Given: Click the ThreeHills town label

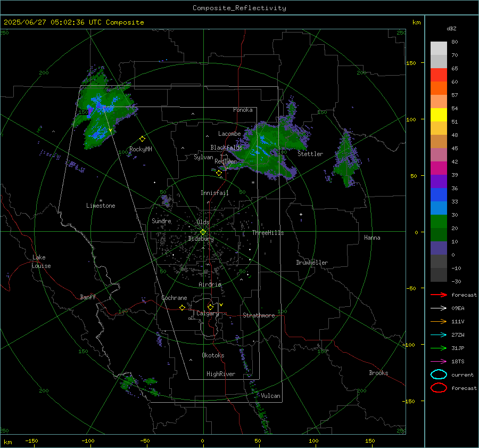Looking at the screenshot, I should coord(268,233).
